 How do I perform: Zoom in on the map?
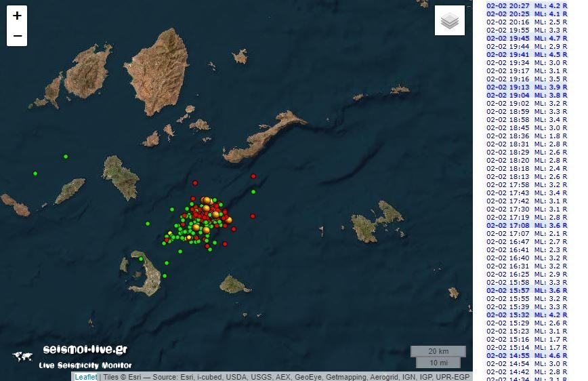point(17,16)
